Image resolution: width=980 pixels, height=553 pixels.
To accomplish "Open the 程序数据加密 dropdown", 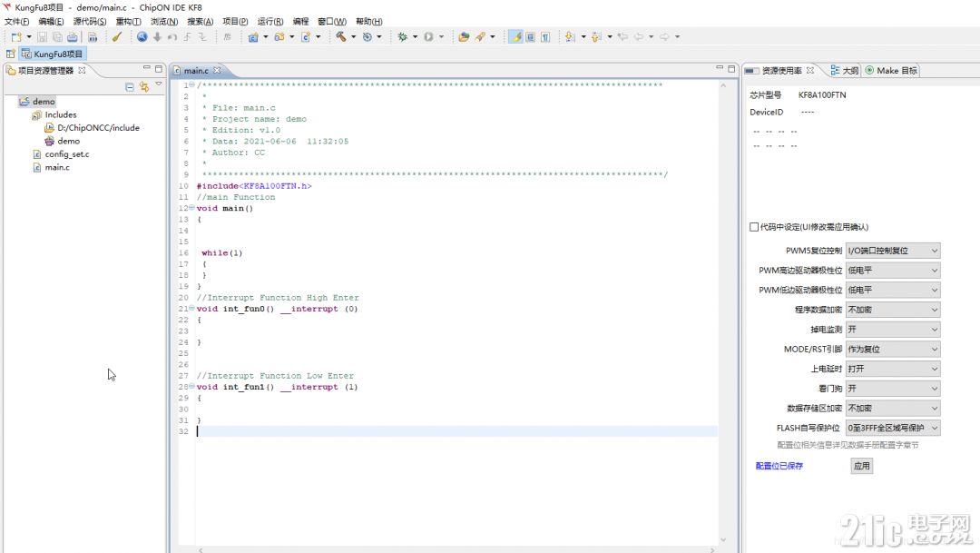I will pyautogui.click(x=893, y=310).
